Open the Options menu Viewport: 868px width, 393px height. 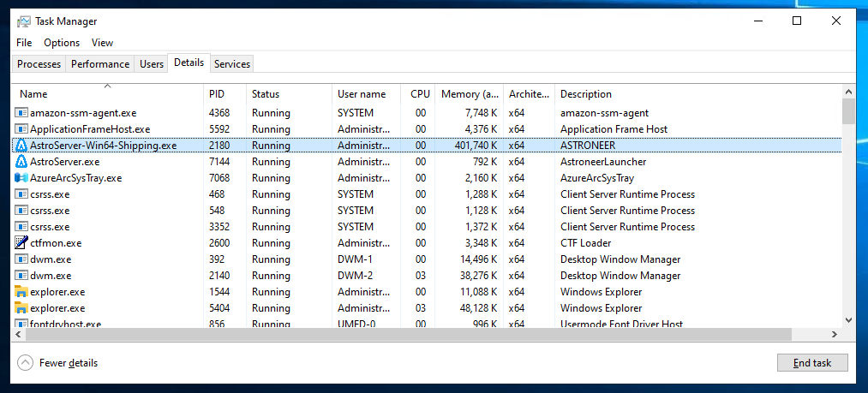62,43
